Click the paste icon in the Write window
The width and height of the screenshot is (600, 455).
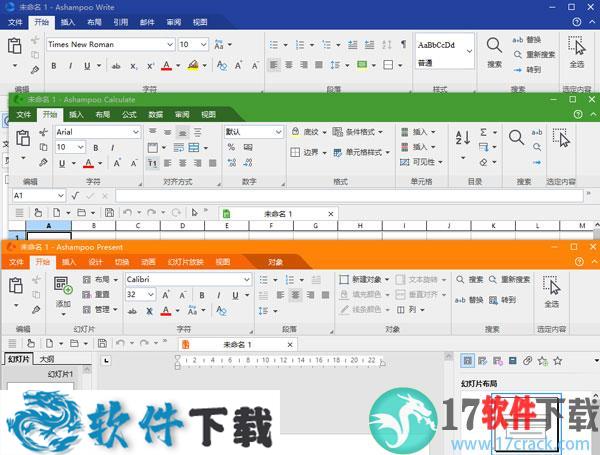pyautogui.click(x=15, y=46)
